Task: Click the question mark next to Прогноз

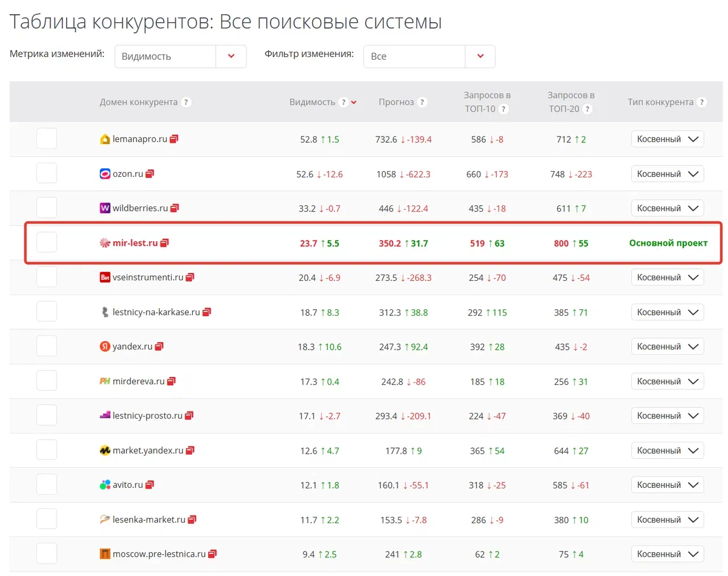Action: [422, 102]
